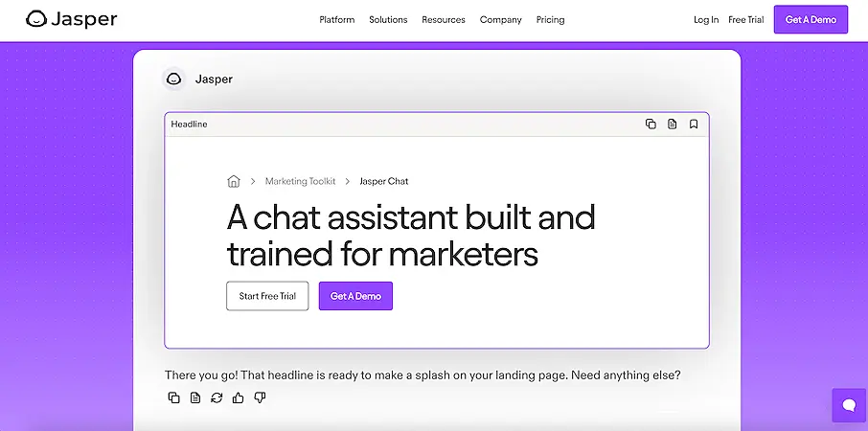
Task: Bookmark the Headline card
Action: click(693, 124)
